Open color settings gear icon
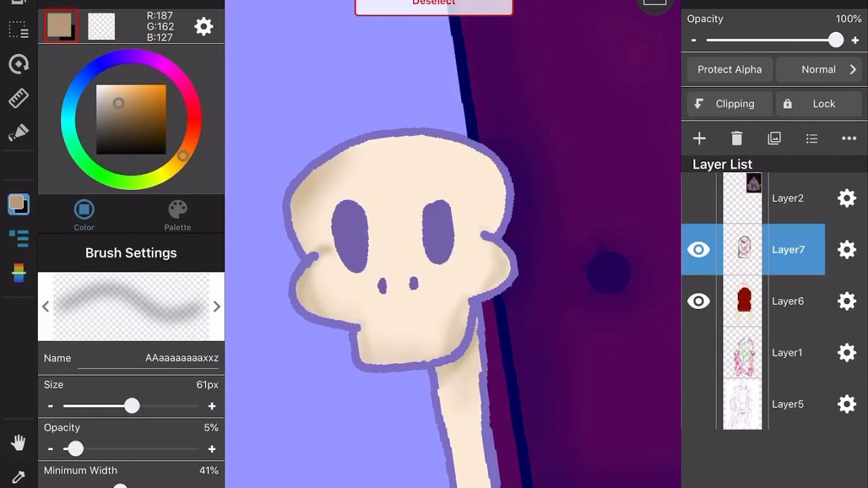The width and height of the screenshot is (868, 488). pyautogui.click(x=203, y=26)
